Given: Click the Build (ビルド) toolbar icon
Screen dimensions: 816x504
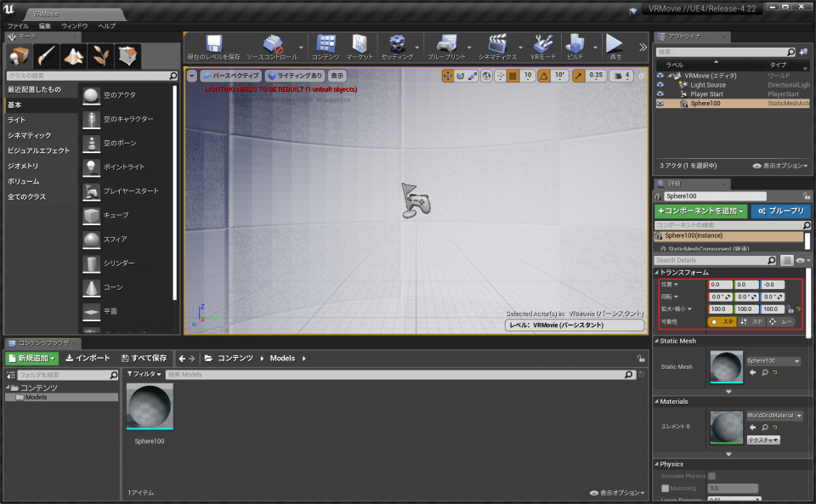Looking at the screenshot, I should point(575,48).
